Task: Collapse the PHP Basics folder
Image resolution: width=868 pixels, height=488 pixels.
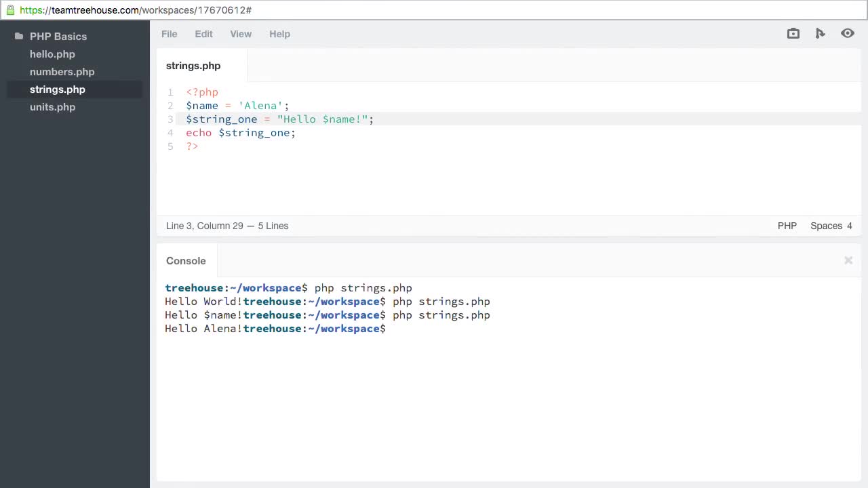Action: coord(58,37)
